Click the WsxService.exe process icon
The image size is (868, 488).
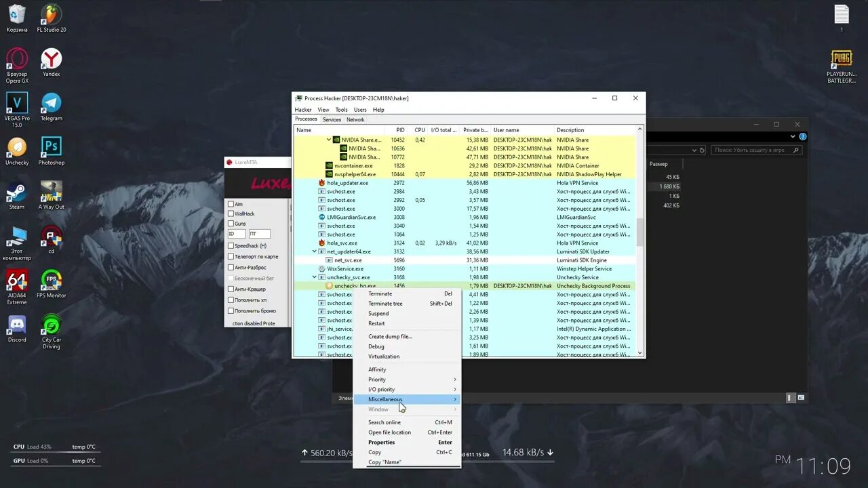[x=322, y=268]
